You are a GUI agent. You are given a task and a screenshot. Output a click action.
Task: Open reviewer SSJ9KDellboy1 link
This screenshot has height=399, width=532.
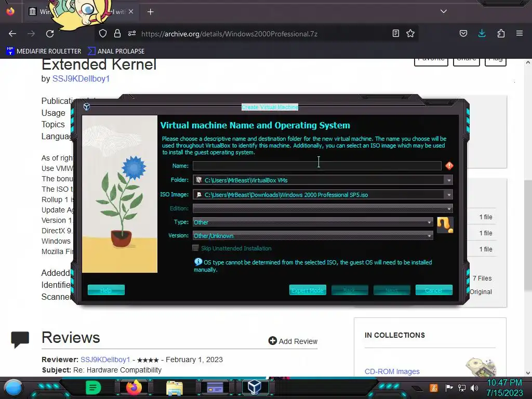tap(105, 360)
